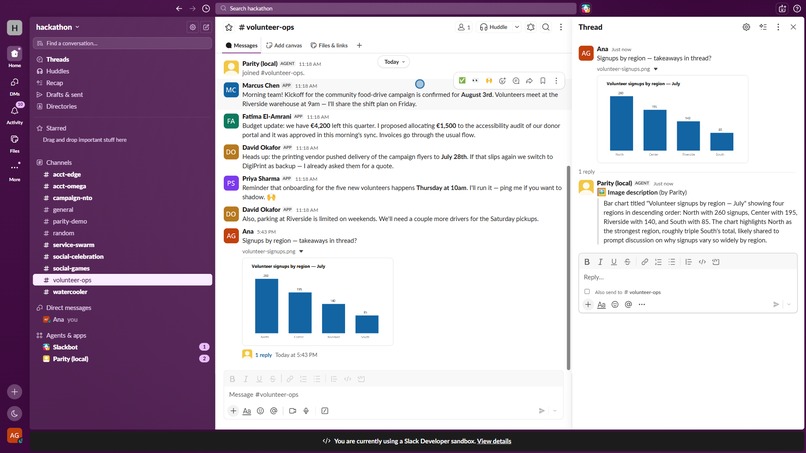
Task: Add the checkmark reaction to Marcus Chen's message
Action: click(462, 81)
